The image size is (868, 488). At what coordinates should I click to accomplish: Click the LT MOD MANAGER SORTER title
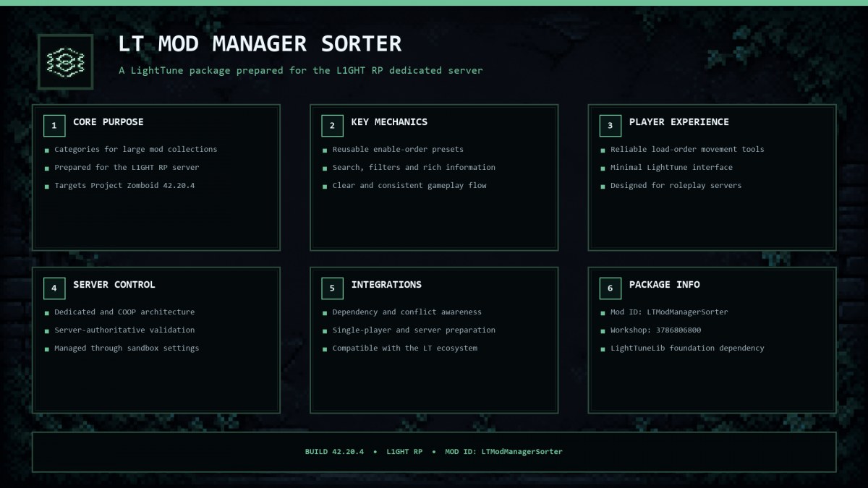pyautogui.click(x=260, y=44)
